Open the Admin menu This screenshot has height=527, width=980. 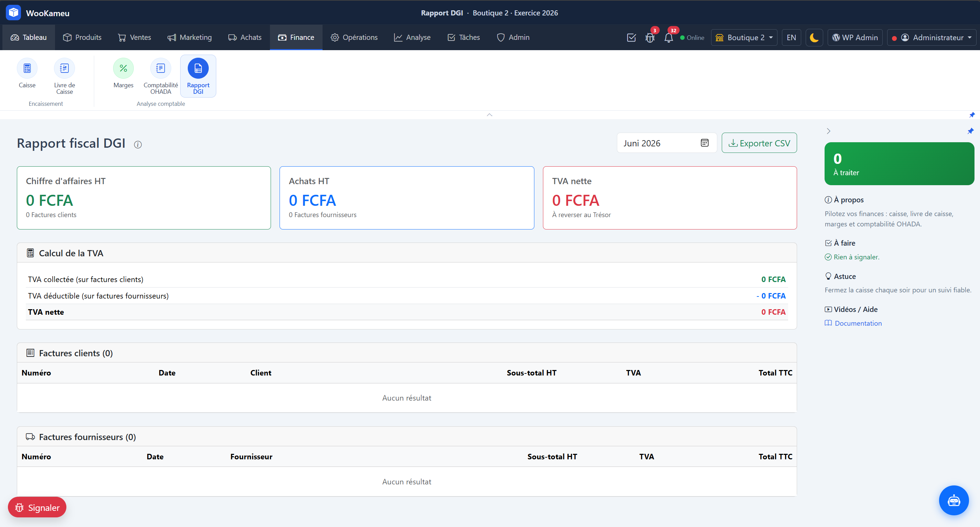pos(513,37)
